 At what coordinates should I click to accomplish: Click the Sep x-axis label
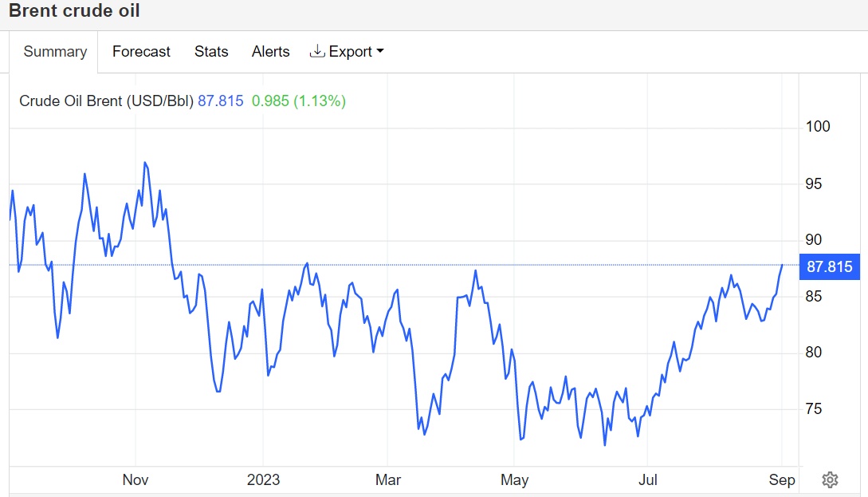click(x=782, y=479)
